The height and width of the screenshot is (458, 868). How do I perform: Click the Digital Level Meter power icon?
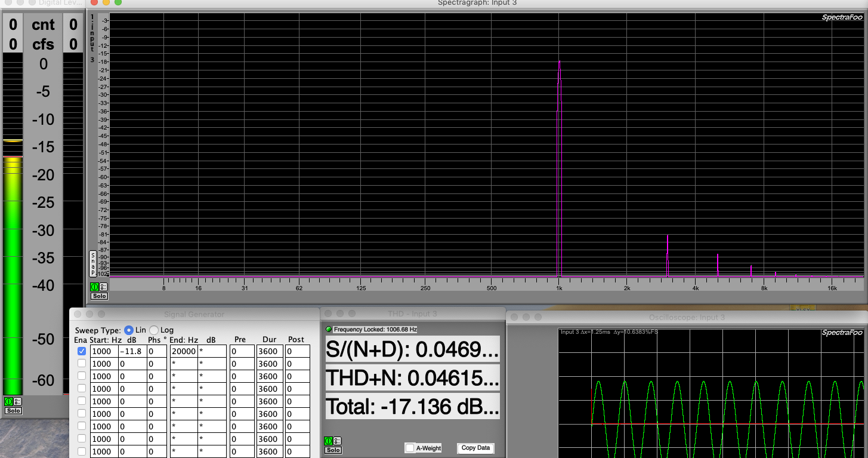[x=9, y=401]
